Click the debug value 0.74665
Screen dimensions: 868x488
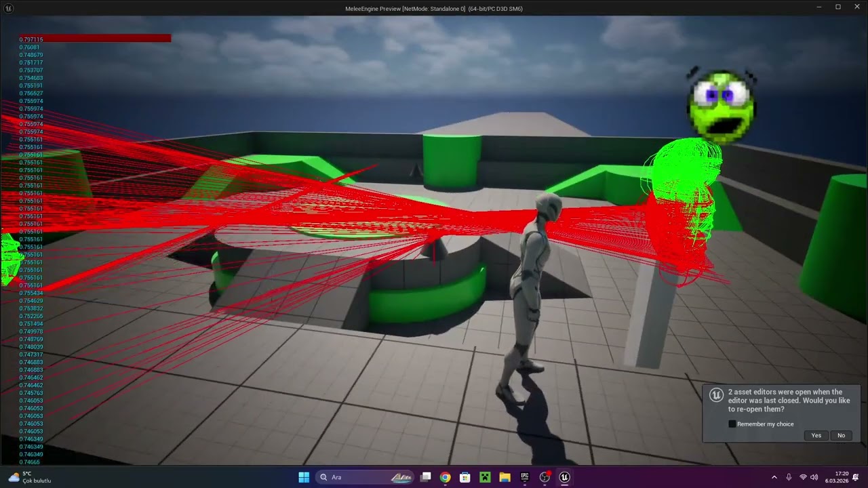tap(29, 462)
